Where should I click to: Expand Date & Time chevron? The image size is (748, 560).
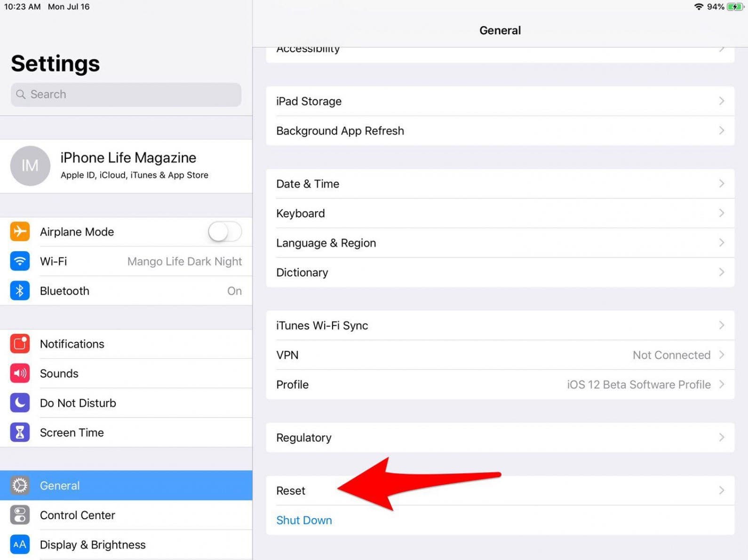(x=722, y=183)
